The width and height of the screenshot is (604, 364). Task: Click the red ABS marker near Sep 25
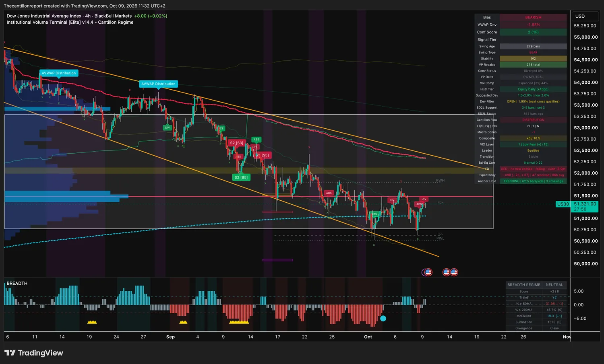[x=329, y=193]
